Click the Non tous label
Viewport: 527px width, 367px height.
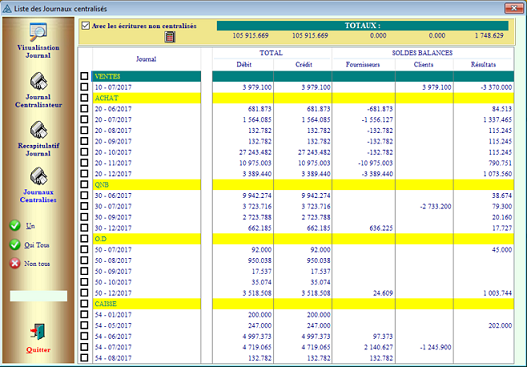click(37, 264)
